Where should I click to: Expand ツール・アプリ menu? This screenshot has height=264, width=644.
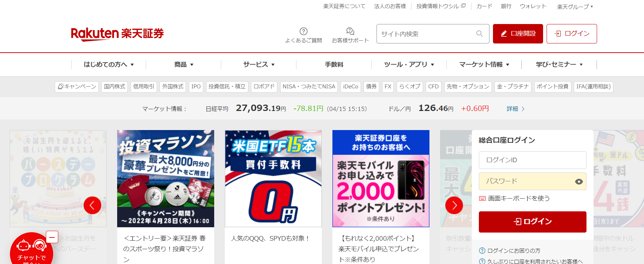click(409, 64)
